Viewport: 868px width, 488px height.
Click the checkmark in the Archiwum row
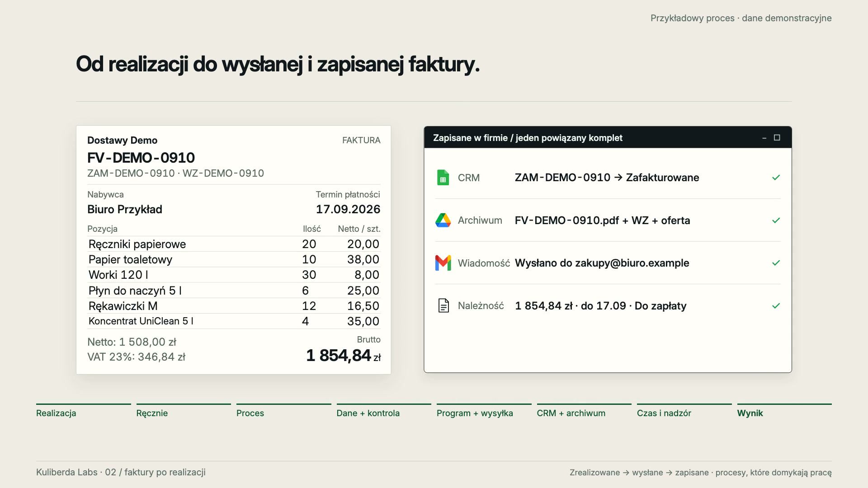[776, 221]
